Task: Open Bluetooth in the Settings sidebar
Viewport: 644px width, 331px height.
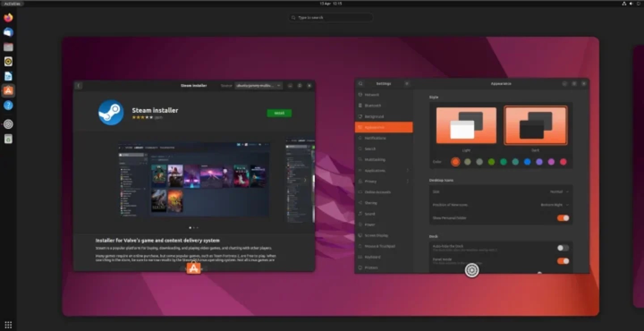Action: coord(384,106)
